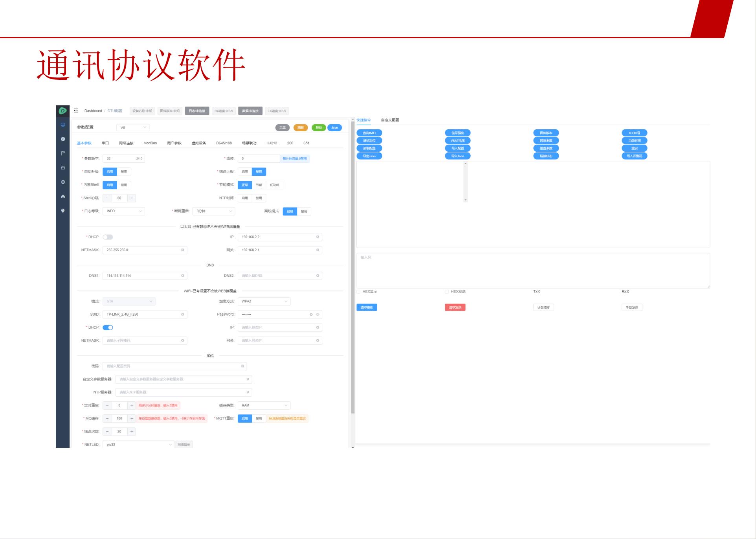Expand the 日志等级 INFO dropdown
Image resolution: width=756 pixels, height=539 pixels.
[123, 211]
